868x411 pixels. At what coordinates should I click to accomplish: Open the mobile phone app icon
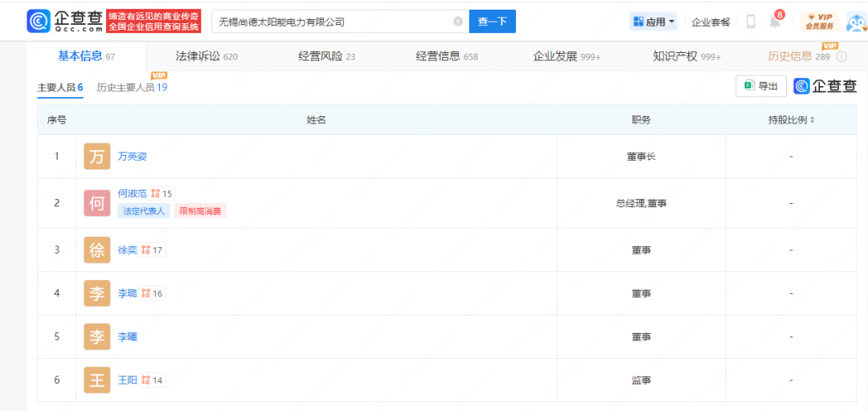click(751, 22)
